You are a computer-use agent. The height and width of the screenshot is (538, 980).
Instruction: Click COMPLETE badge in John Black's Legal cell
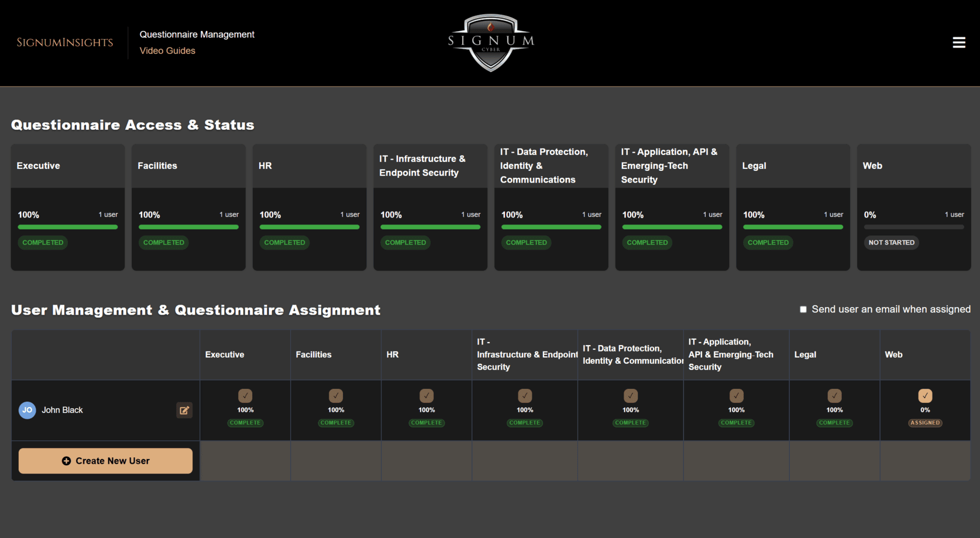point(834,423)
